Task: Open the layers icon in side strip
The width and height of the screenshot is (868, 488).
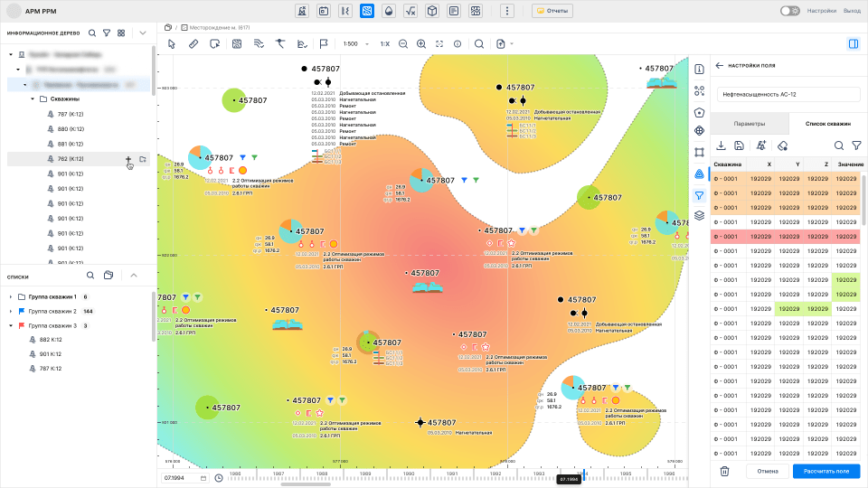Action: (699, 216)
